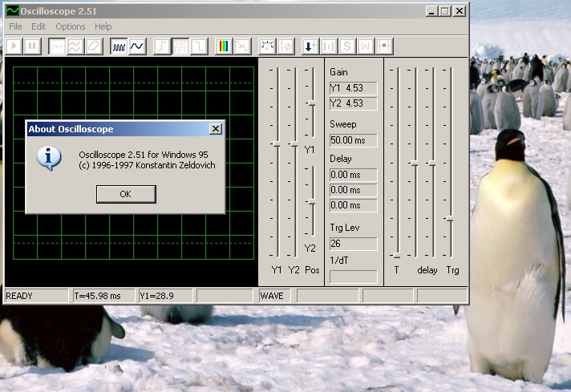This screenshot has width=571, height=392.
Task: Click the Oscilloscope title bar app icon
Action: pos(12,10)
